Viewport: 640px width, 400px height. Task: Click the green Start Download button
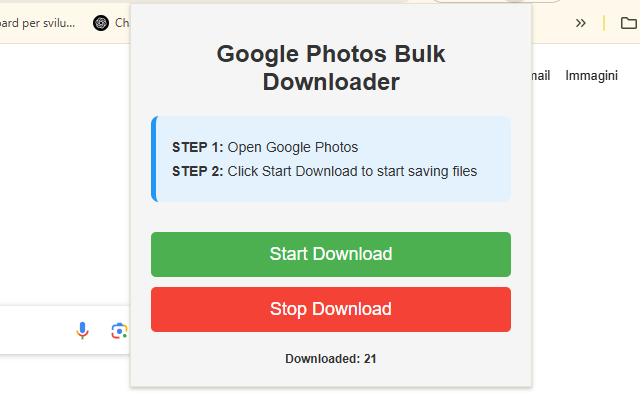330,254
